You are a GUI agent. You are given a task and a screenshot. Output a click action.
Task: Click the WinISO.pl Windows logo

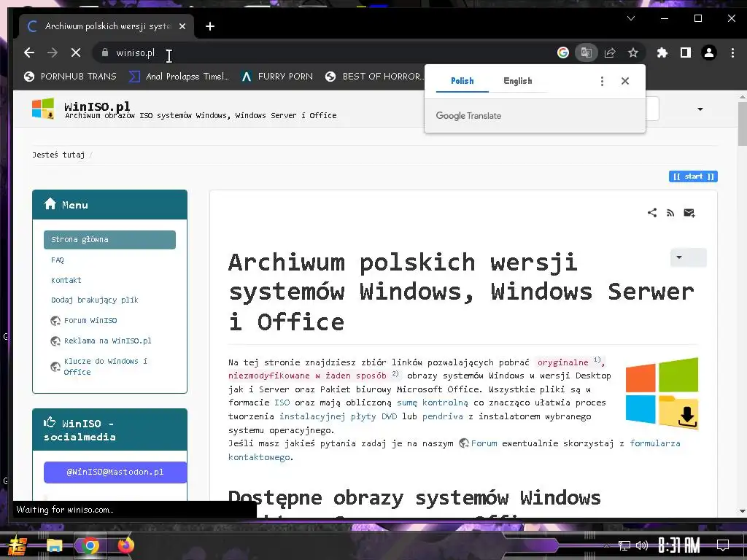coord(43,108)
